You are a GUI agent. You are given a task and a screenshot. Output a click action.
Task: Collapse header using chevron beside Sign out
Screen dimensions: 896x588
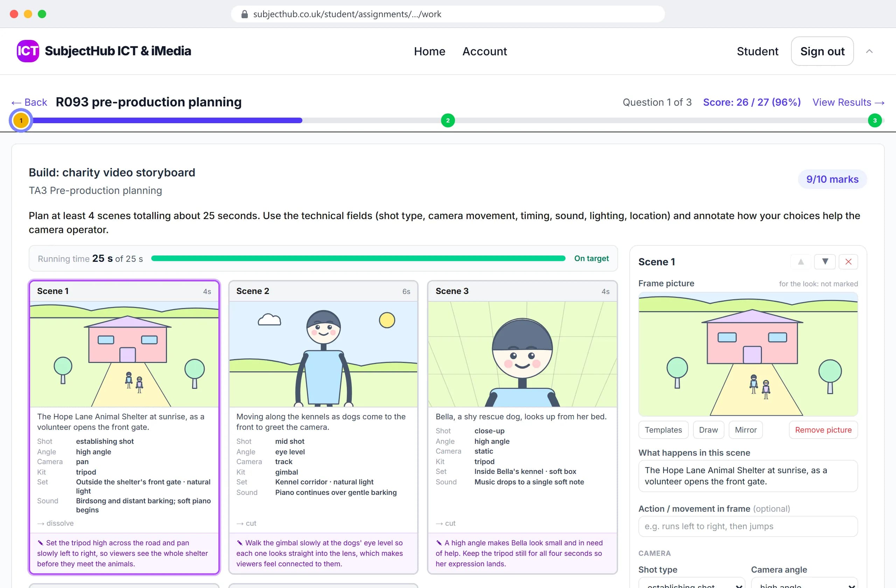869,51
